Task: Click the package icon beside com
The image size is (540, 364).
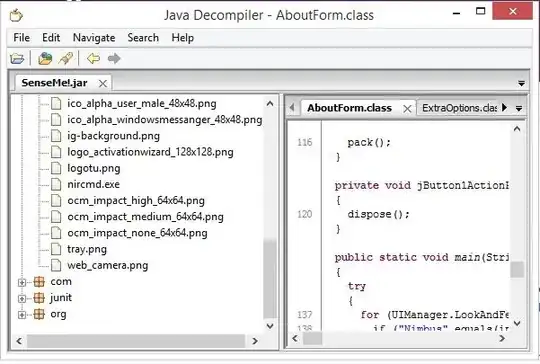Action: click(x=39, y=282)
